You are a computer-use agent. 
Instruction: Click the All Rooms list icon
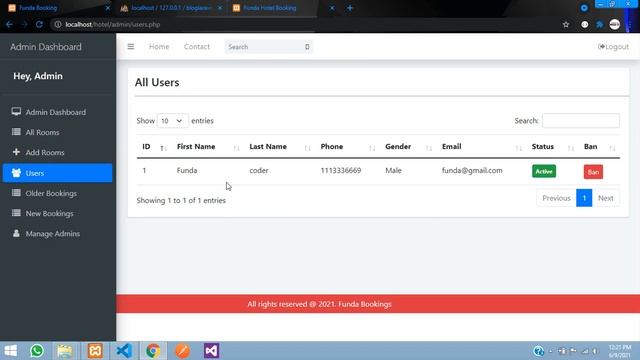click(16, 132)
